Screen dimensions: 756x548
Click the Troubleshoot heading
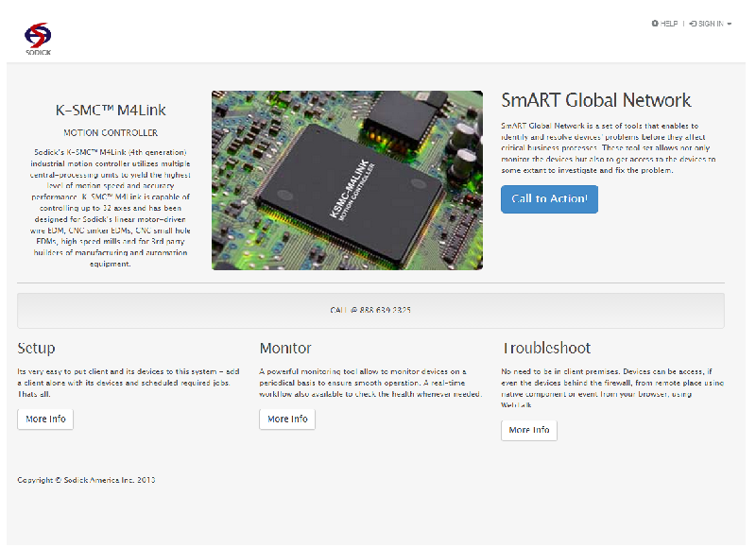(x=546, y=348)
